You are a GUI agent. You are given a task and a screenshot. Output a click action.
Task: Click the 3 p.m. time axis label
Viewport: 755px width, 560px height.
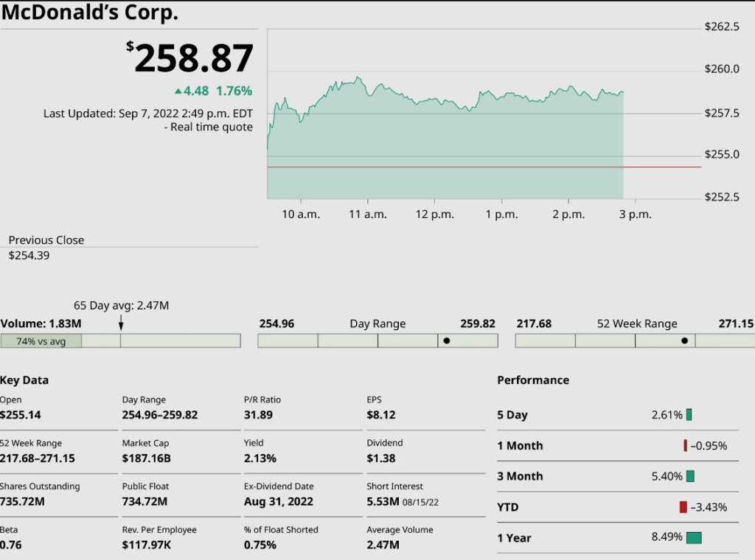click(x=636, y=214)
